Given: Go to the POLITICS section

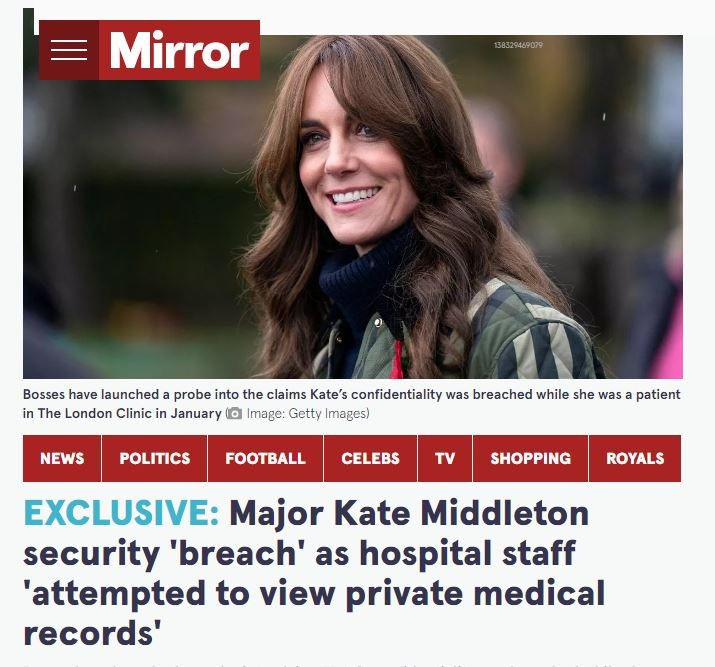Looking at the screenshot, I should (x=155, y=458).
